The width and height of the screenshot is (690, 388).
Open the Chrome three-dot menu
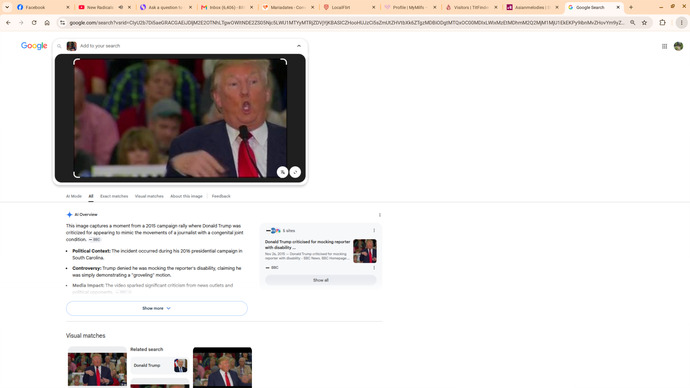click(x=681, y=22)
